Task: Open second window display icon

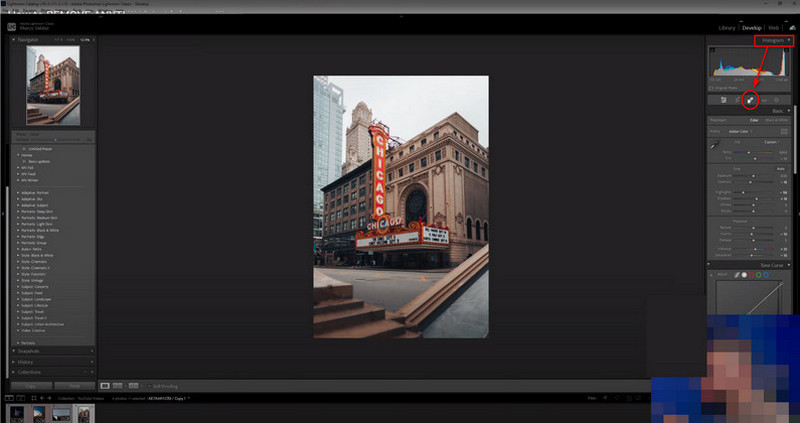Action: (20, 398)
